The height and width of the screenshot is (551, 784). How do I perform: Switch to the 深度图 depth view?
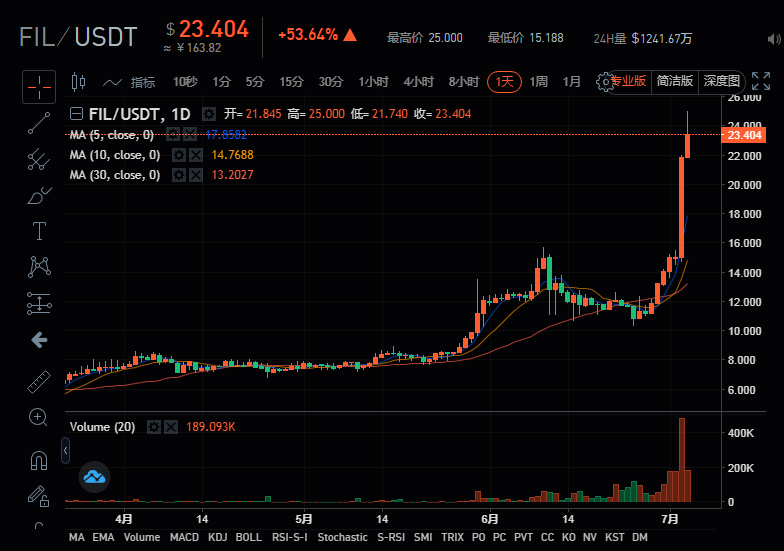[721, 81]
